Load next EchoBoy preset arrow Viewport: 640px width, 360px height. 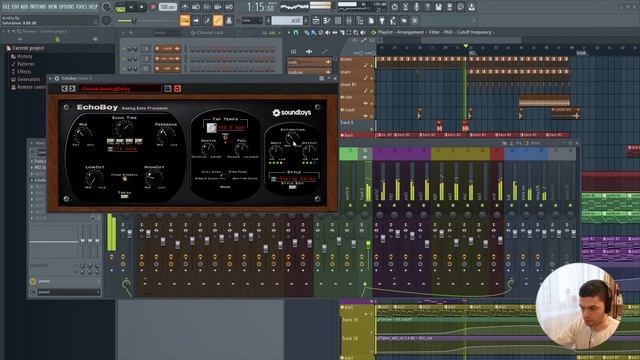(72, 88)
